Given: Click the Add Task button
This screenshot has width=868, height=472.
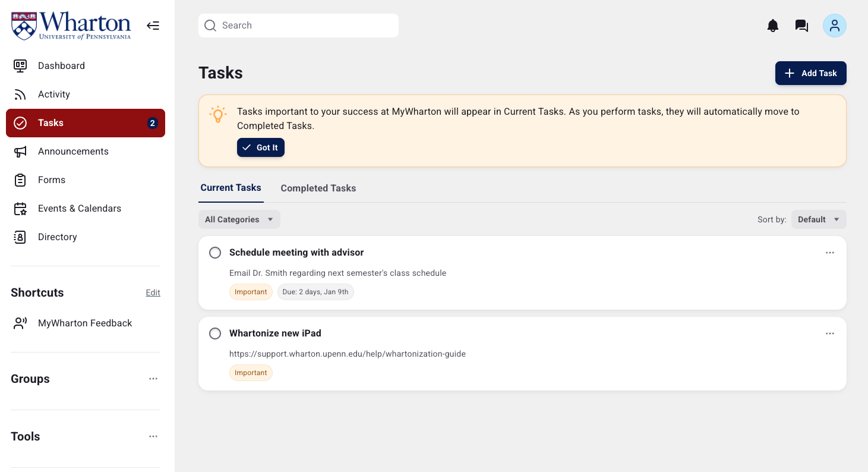Looking at the screenshot, I should point(810,73).
